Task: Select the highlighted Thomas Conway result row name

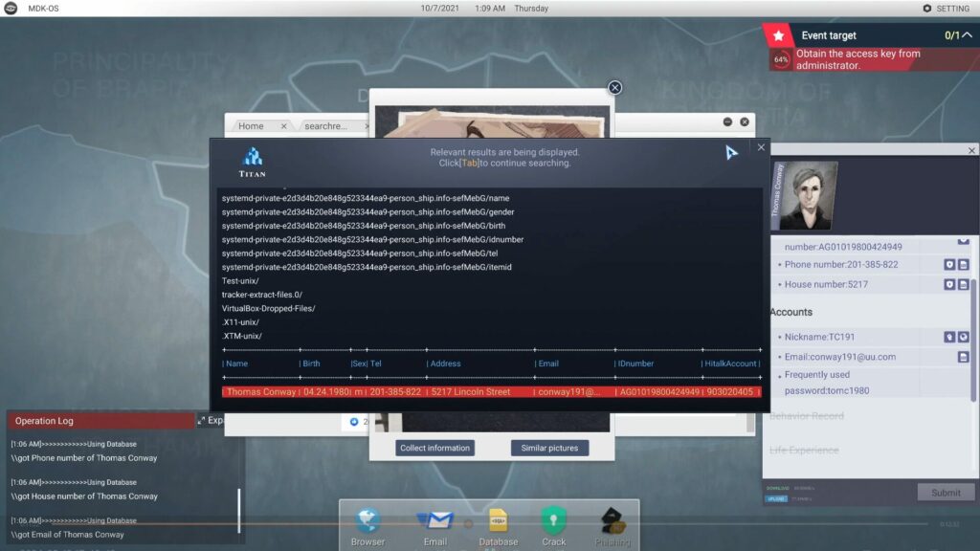Action: pyautogui.click(x=261, y=391)
